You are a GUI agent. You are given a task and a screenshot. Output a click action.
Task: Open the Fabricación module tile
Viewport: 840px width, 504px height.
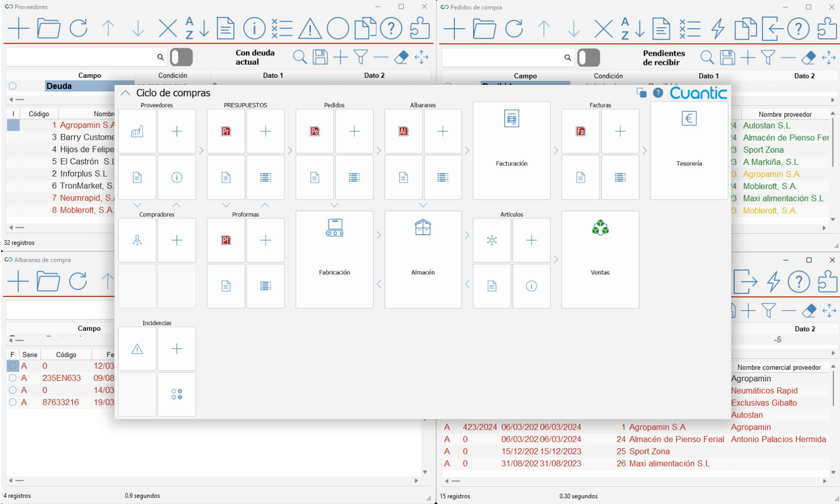(x=334, y=259)
